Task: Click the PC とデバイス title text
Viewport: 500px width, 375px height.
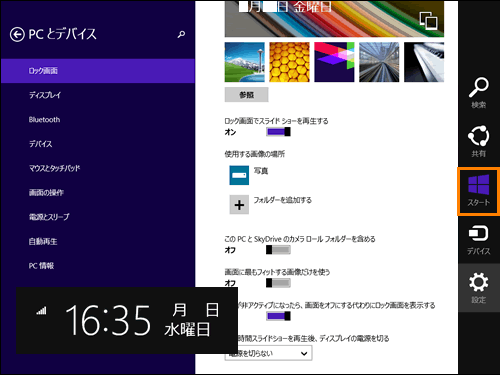Action: [62, 34]
